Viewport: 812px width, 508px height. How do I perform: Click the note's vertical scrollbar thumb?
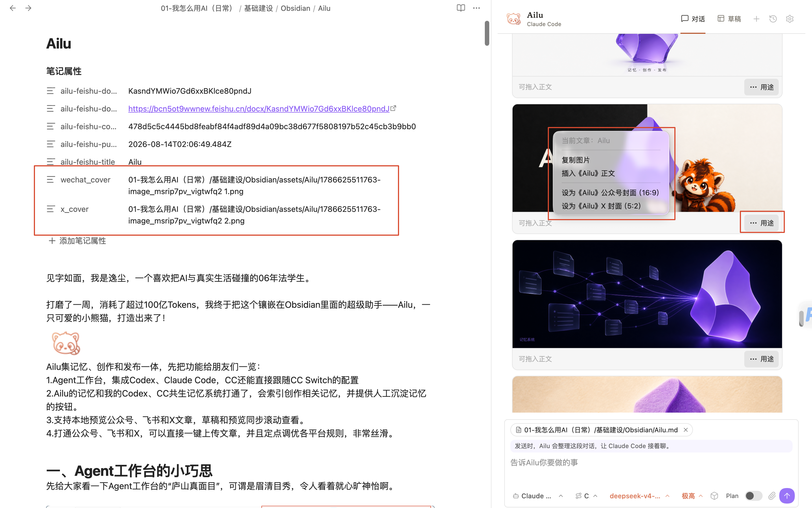click(x=487, y=33)
